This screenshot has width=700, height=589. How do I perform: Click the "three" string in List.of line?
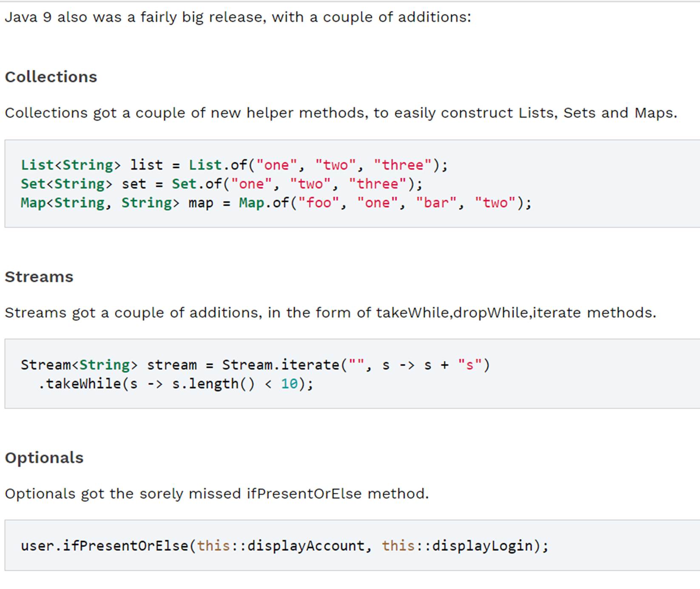click(x=402, y=165)
